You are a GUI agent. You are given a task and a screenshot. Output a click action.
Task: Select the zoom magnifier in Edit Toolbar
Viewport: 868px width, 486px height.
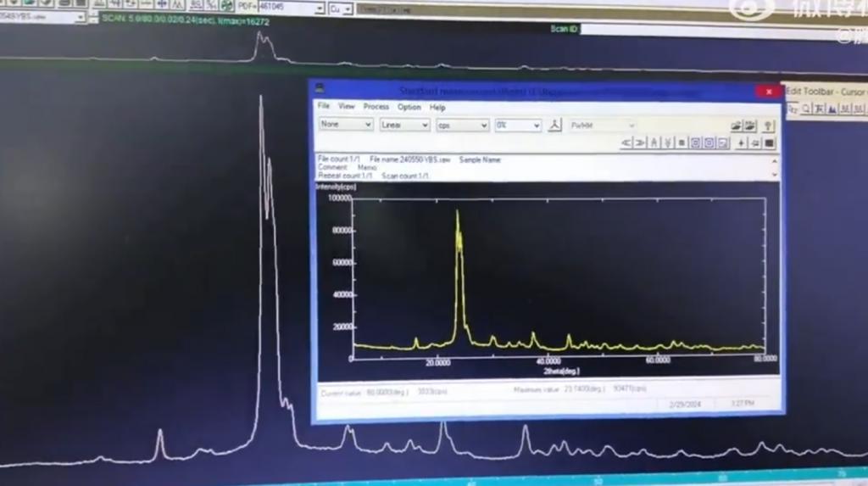[805, 109]
